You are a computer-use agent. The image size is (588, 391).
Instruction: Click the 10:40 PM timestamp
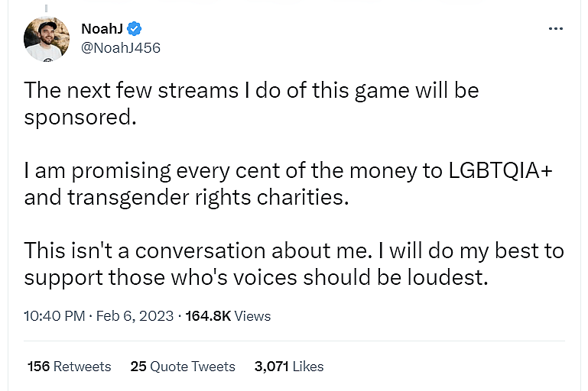54,315
